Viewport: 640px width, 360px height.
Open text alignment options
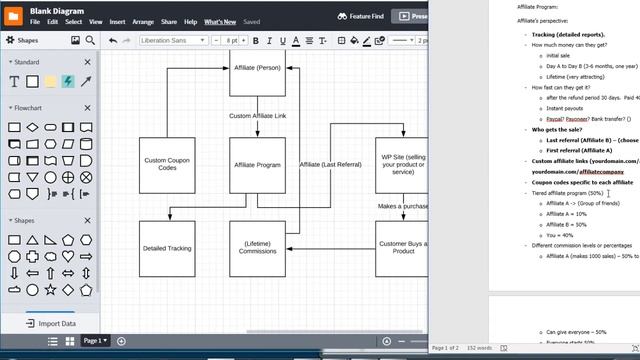point(309,40)
